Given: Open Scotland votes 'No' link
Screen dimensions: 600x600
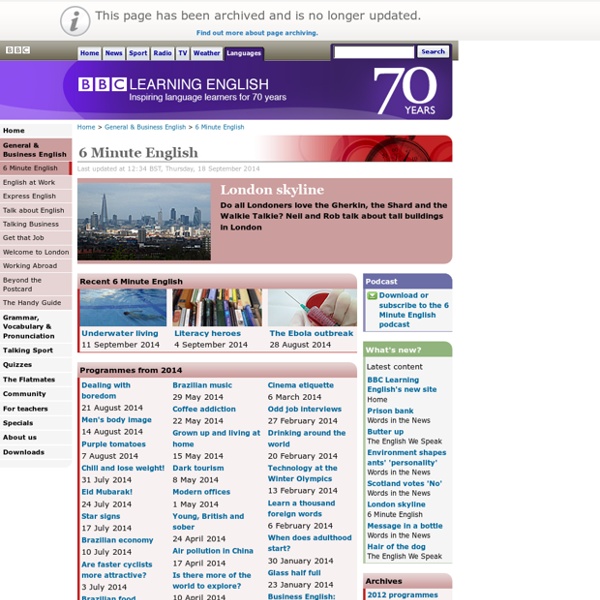Looking at the screenshot, I should tap(404, 484).
